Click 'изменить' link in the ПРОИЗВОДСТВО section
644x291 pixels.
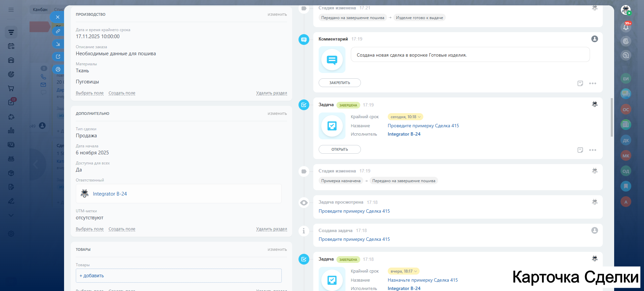pyautogui.click(x=277, y=14)
